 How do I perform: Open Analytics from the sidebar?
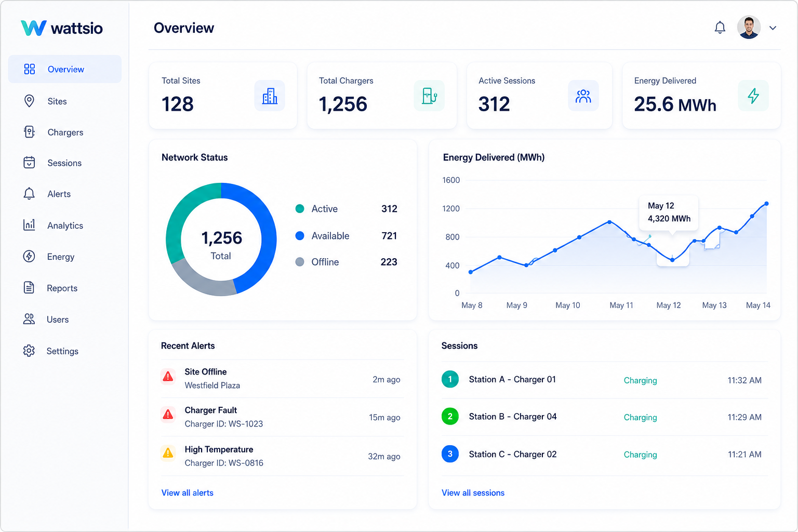65,225
